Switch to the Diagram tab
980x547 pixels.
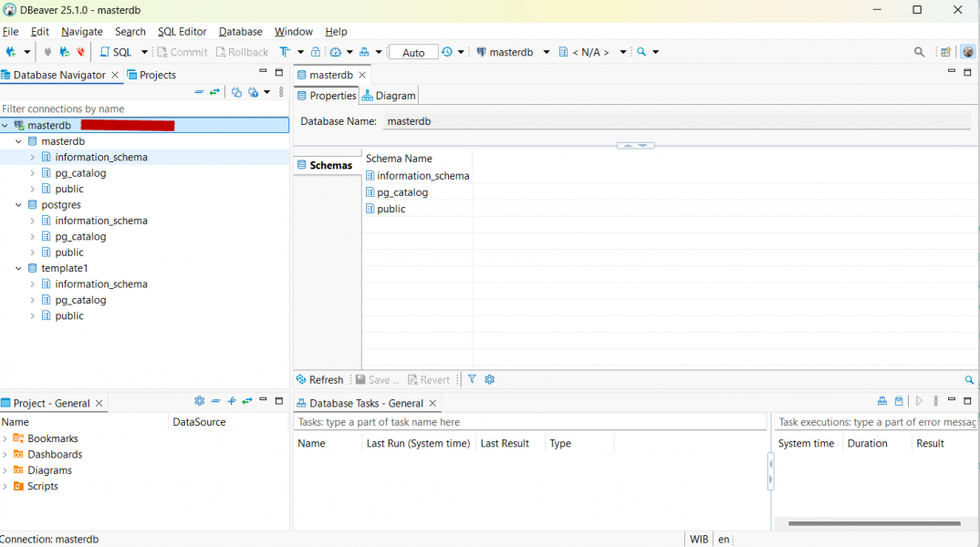click(389, 96)
